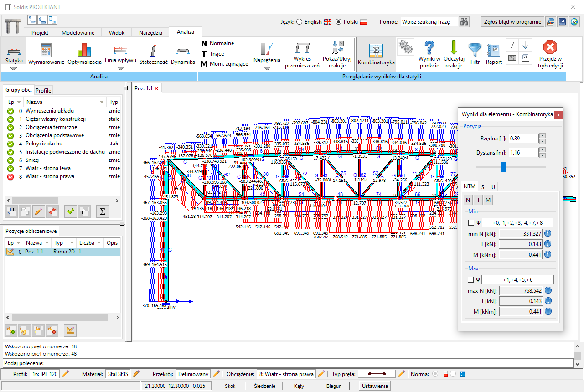This screenshot has width=584, height=392.
Task: Switch to the Modelowanie ribbon tab
Action: [x=78, y=33]
